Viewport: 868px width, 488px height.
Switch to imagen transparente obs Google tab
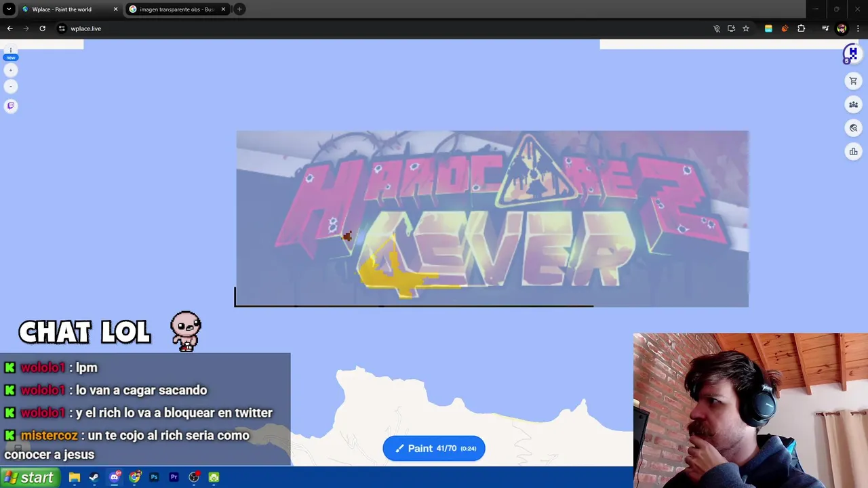(177, 9)
